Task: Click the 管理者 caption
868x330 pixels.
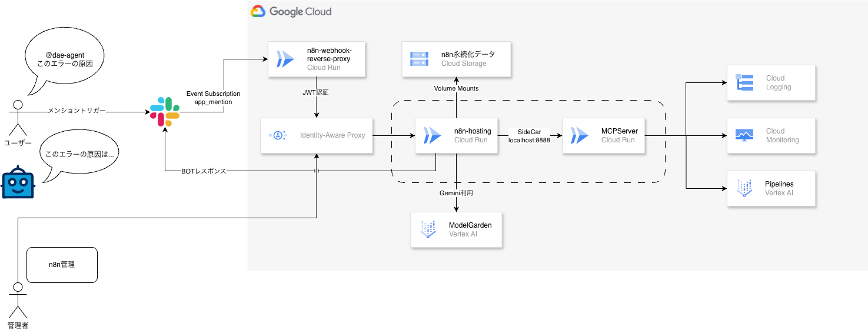Action: point(18,325)
